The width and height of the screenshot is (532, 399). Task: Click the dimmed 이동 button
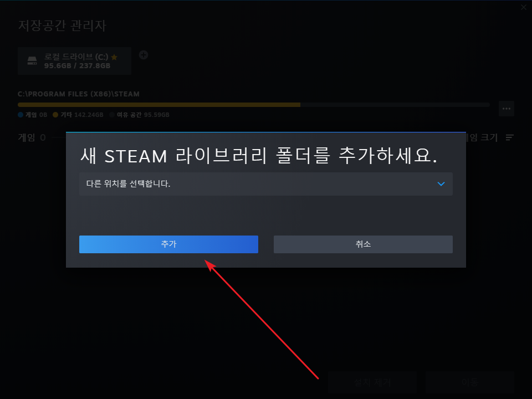tap(470, 382)
